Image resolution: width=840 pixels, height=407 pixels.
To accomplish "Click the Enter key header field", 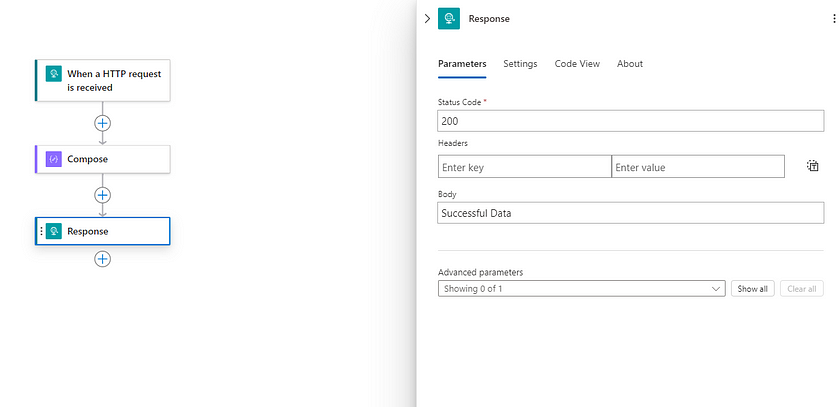I will (524, 167).
